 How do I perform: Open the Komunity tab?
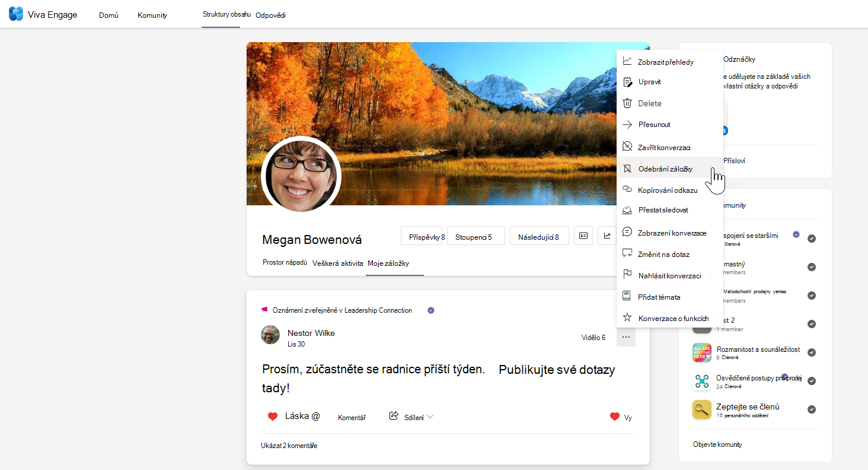(x=152, y=15)
